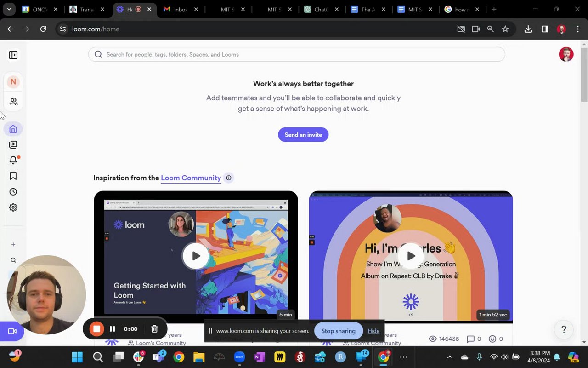Click the video camera icon in address bar
The height and width of the screenshot is (368, 588).
476,29
